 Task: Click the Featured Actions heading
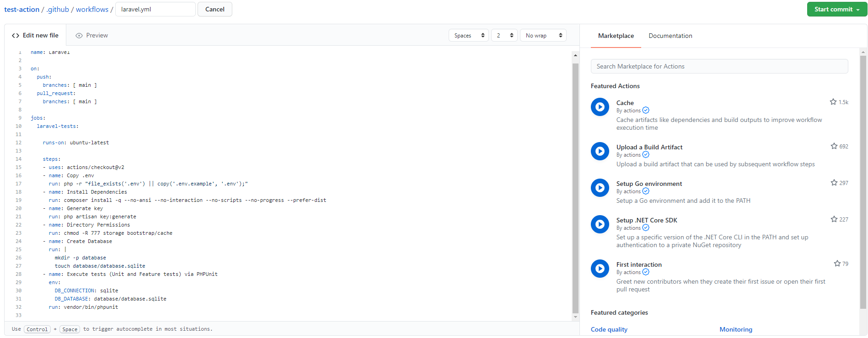[615, 86]
